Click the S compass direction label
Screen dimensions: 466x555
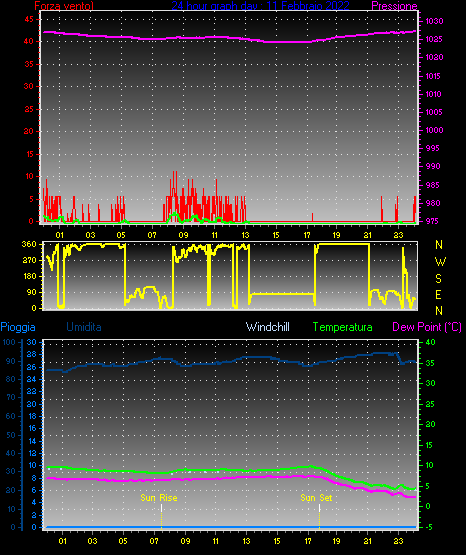[438, 279]
